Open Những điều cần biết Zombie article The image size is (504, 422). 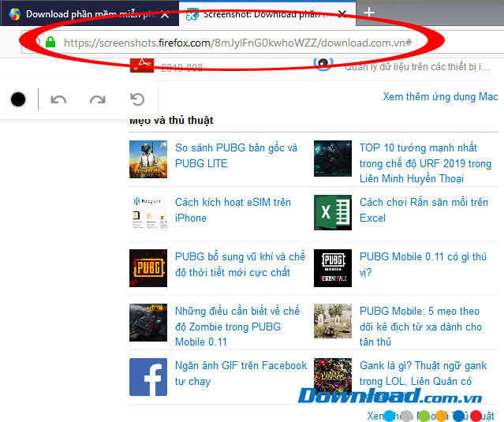coord(237,327)
